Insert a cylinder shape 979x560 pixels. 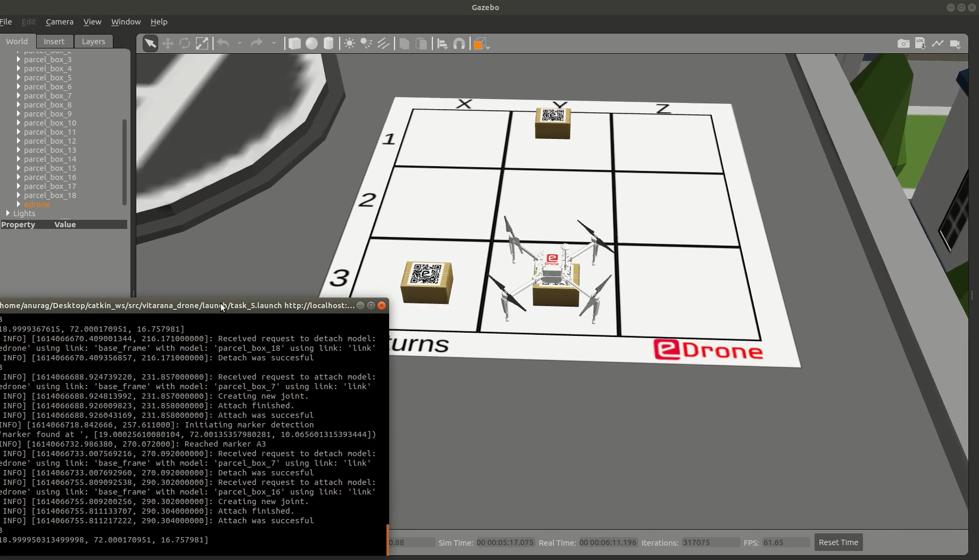click(x=328, y=44)
